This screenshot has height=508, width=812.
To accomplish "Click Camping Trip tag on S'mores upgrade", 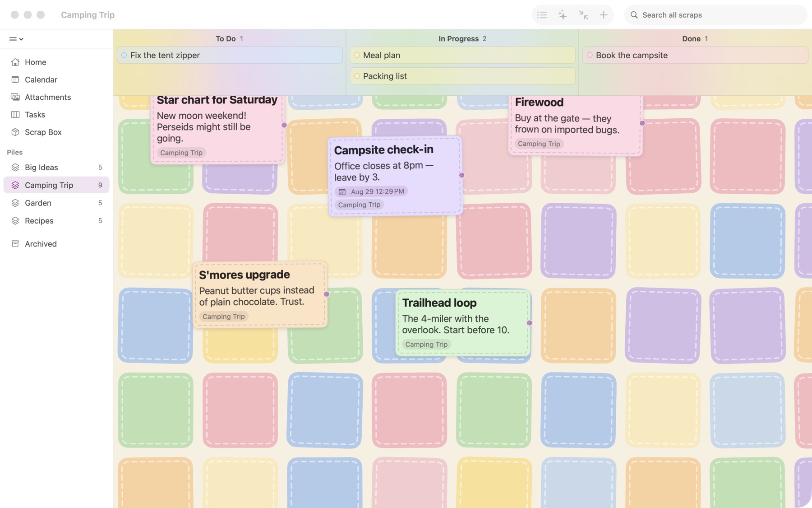I will pyautogui.click(x=223, y=316).
